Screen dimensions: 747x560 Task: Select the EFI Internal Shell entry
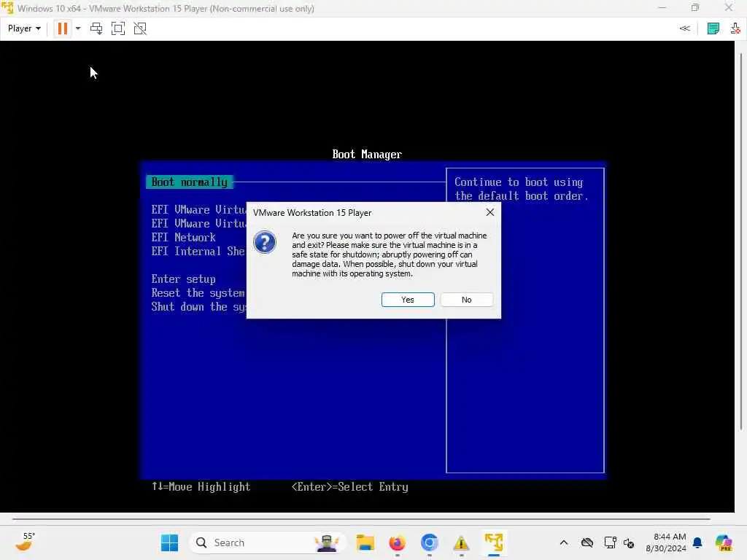198,252
